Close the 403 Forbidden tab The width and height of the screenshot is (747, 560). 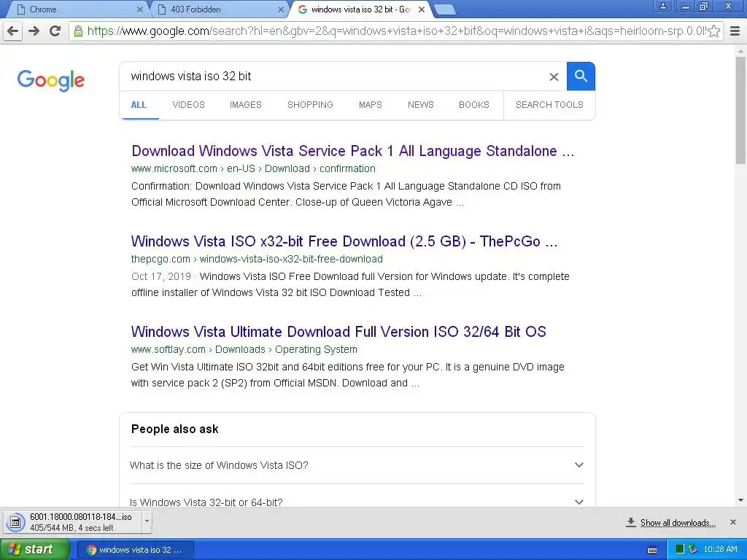(x=281, y=9)
